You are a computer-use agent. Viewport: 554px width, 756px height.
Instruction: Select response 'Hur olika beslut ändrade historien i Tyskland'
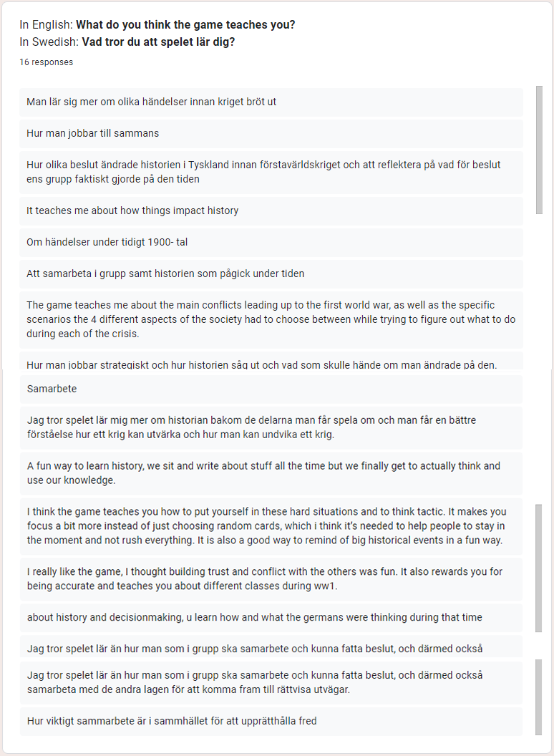click(x=271, y=172)
